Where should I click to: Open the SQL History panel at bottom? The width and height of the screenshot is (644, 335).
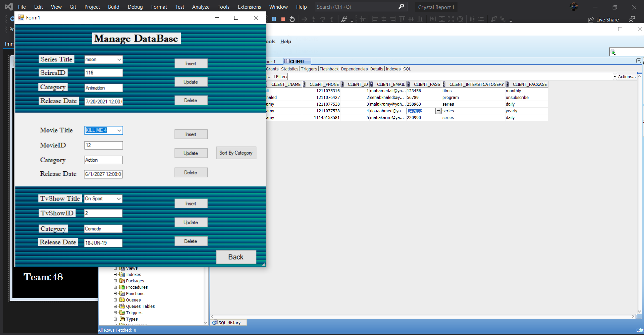228,322
